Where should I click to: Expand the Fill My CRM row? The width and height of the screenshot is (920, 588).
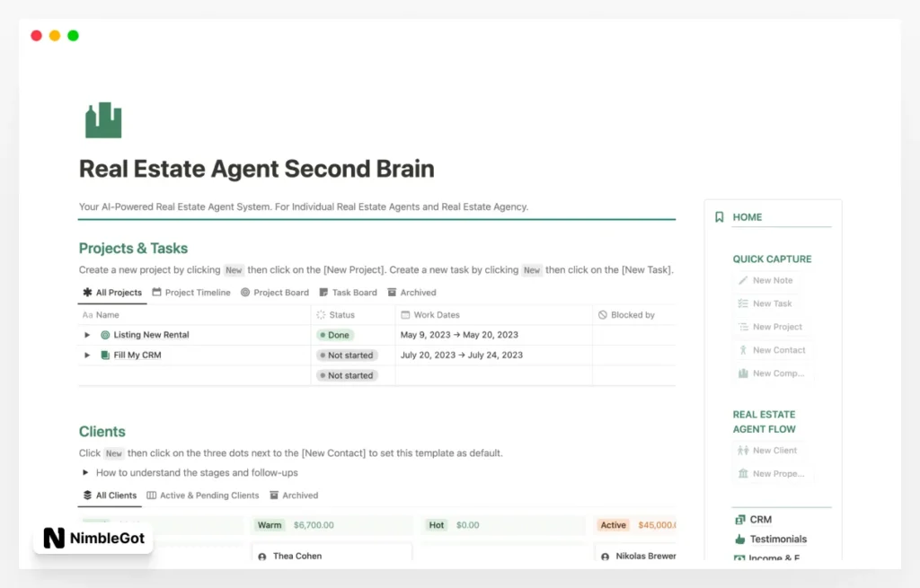tap(88, 355)
